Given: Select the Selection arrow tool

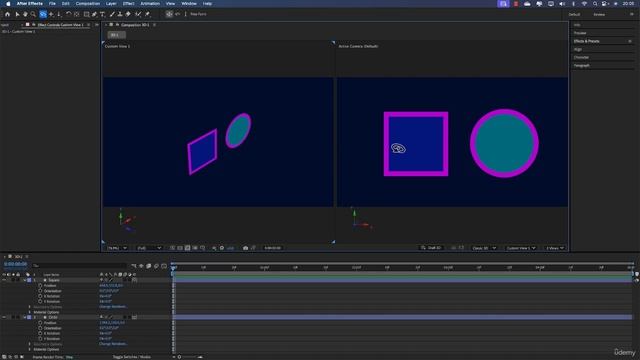Looking at the screenshot, I should 17,14.
